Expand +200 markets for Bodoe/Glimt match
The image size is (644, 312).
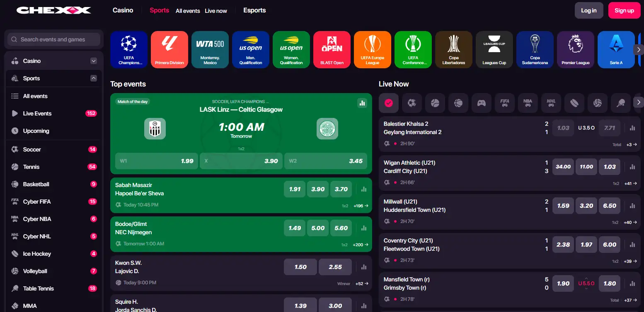(x=361, y=245)
